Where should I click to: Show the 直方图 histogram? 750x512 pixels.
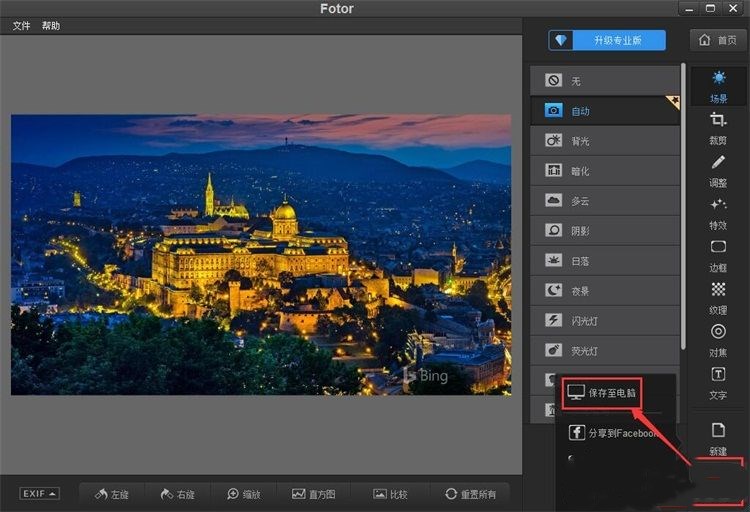pyautogui.click(x=313, y=494)
